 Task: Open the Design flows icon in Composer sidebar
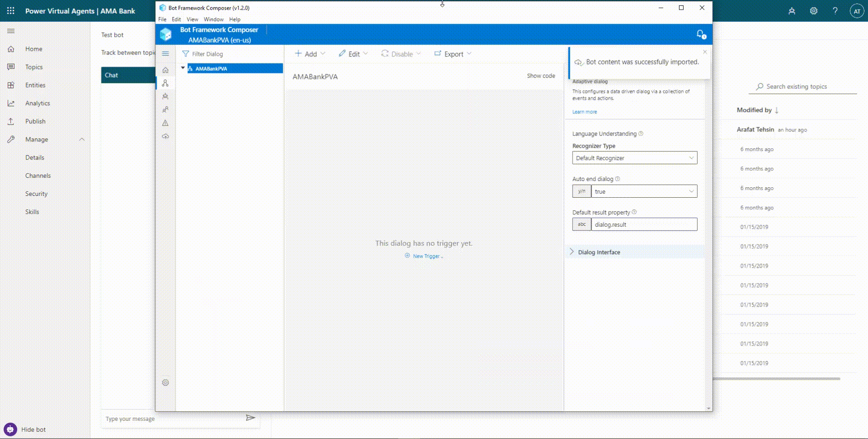coord(165,83)
